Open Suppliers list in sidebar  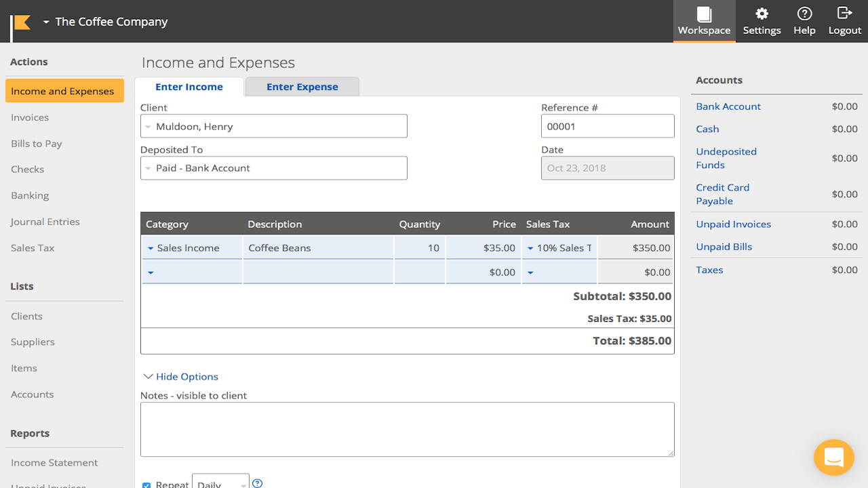coord(33,342)
